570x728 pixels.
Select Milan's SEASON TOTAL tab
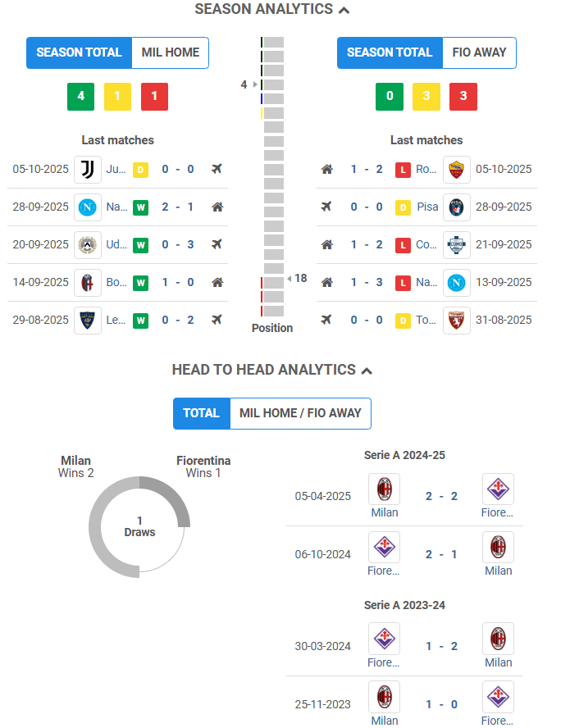pyautogui.click(x=79, y=52)
